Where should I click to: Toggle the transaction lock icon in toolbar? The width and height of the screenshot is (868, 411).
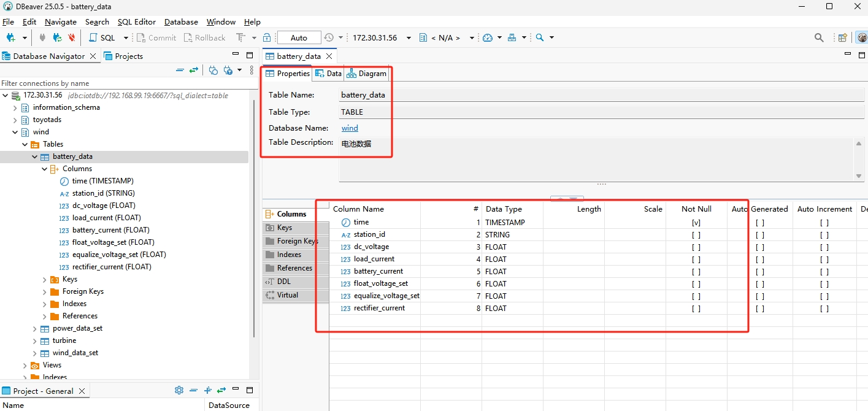coord(267,37)
